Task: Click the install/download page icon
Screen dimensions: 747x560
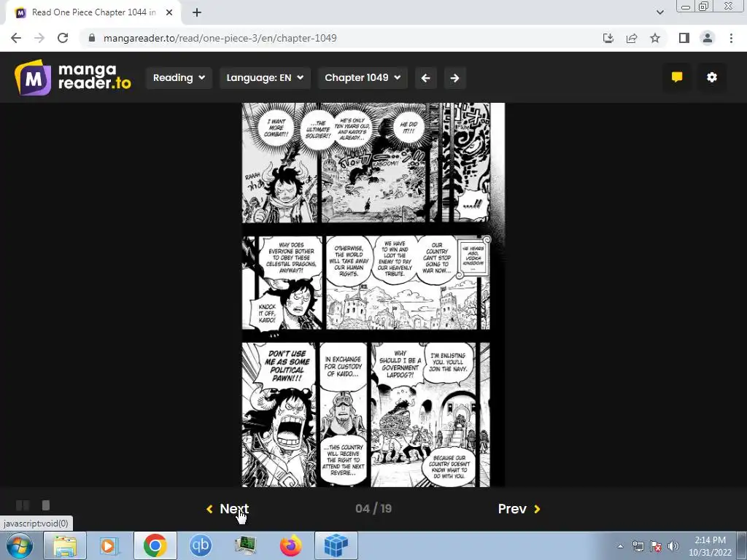Action: (608, 38)
